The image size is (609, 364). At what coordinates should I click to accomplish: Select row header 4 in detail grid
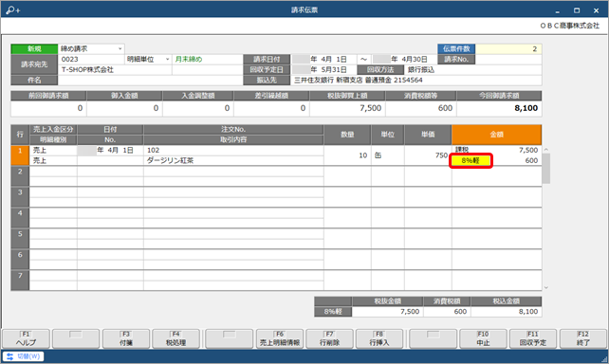pos(20,218)
